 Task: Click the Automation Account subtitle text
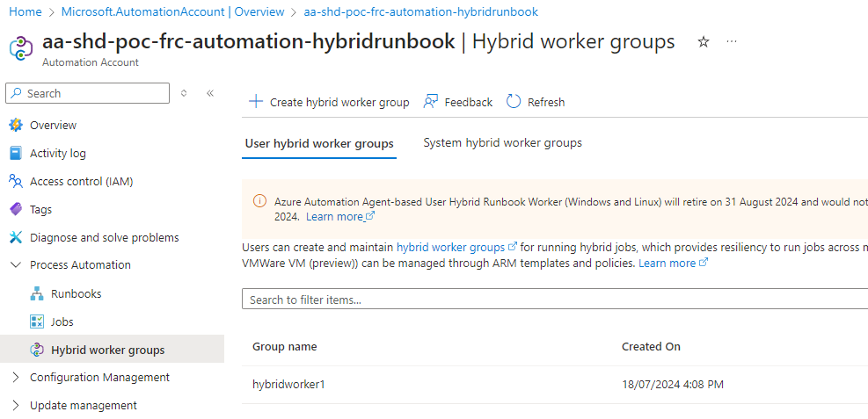pyautogui.click(x=91, y=62)
